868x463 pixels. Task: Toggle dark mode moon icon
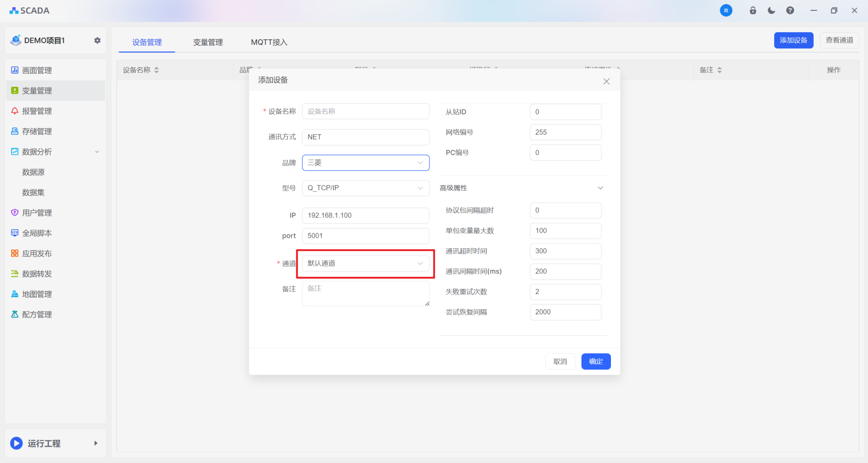pyautogui.click(x=771, y=10)
